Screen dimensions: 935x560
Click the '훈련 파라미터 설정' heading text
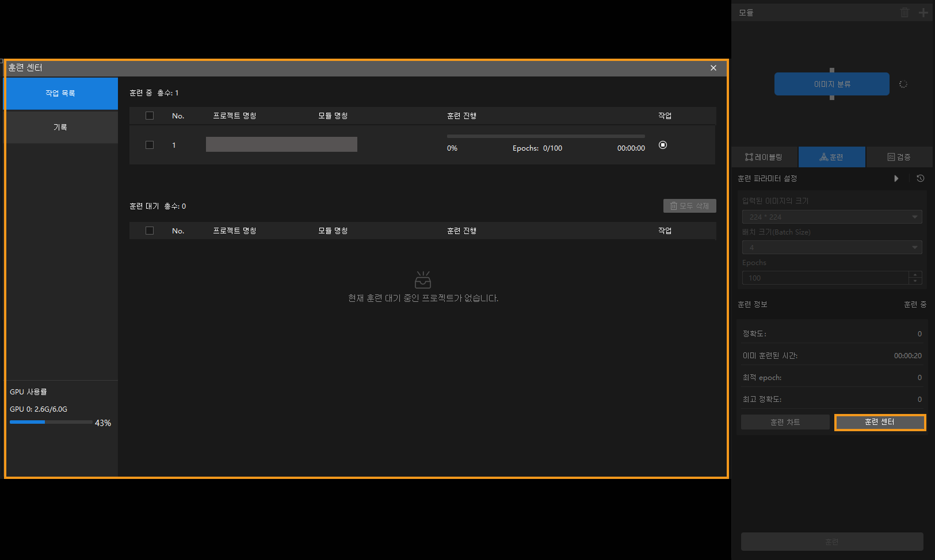coord(768,178)
